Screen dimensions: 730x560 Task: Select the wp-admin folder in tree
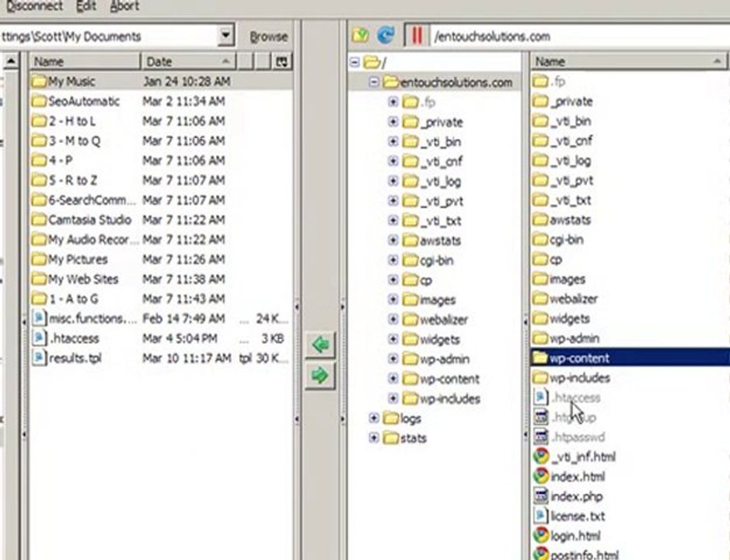(436, 359)
